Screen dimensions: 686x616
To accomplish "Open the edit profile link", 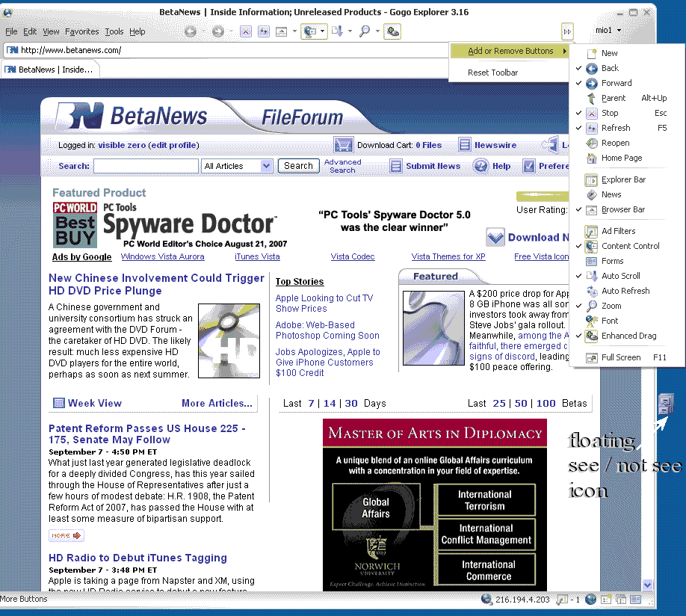I will pos(173,145).
